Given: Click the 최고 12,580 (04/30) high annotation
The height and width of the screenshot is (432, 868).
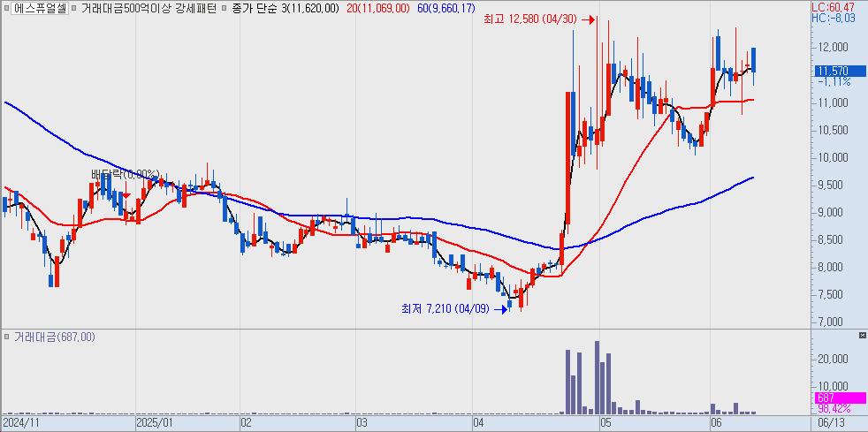Looking at the screenshot, I should [x=530, y=20].
